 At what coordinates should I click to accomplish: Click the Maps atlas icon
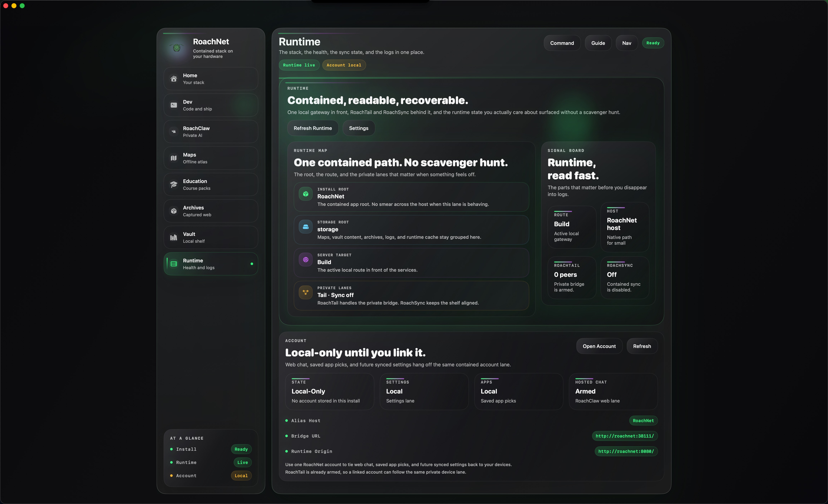coord(174,158)
